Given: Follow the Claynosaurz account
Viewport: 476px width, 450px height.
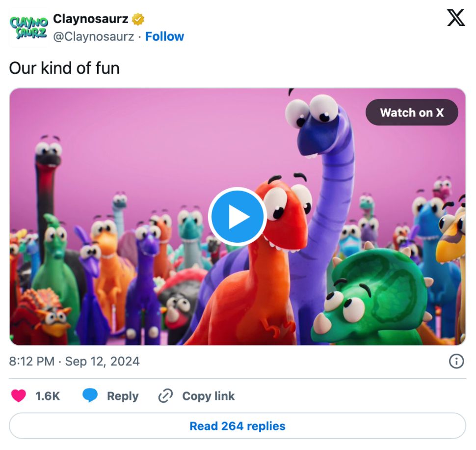Looking at the screenshot, I should (x=164, y=37).
